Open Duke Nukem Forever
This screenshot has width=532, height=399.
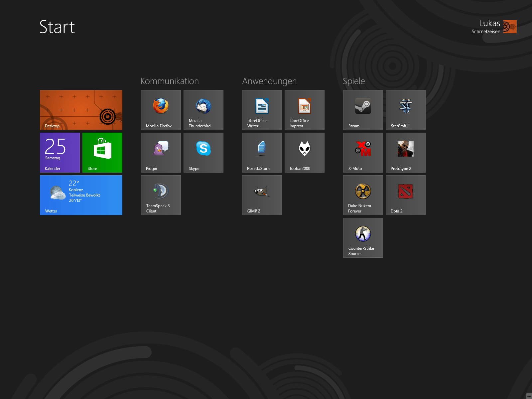click(x=363, y=195)
